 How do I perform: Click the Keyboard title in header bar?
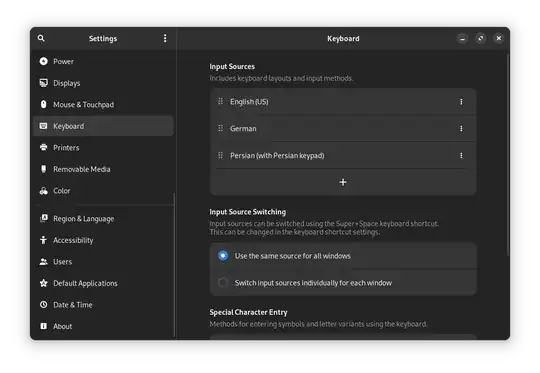pyautogui.click(x=343, y=39)
